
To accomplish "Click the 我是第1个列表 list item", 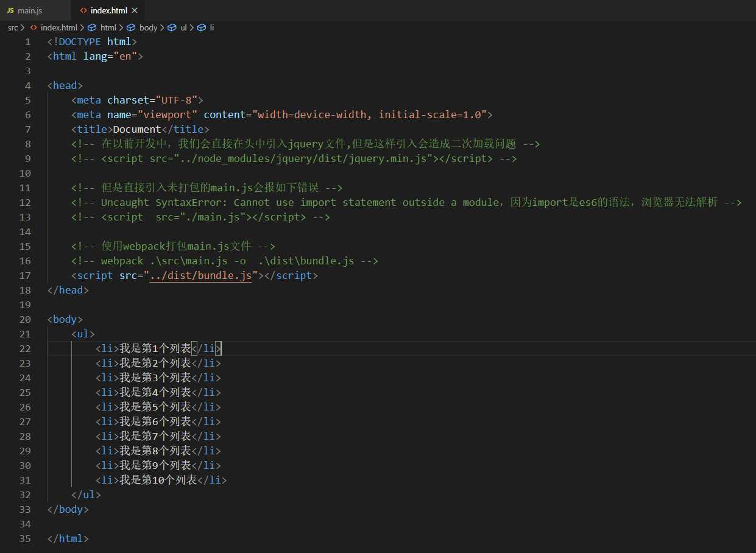I will (158, 348).
